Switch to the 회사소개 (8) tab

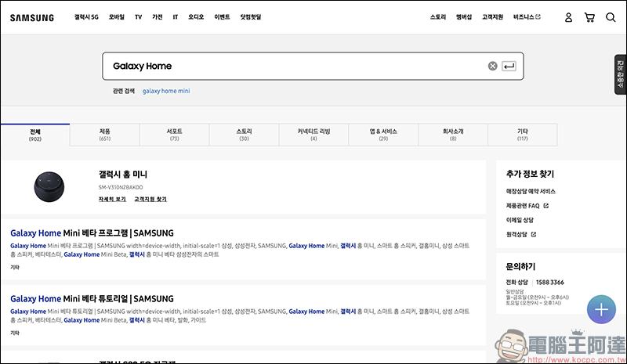[453, 135]
